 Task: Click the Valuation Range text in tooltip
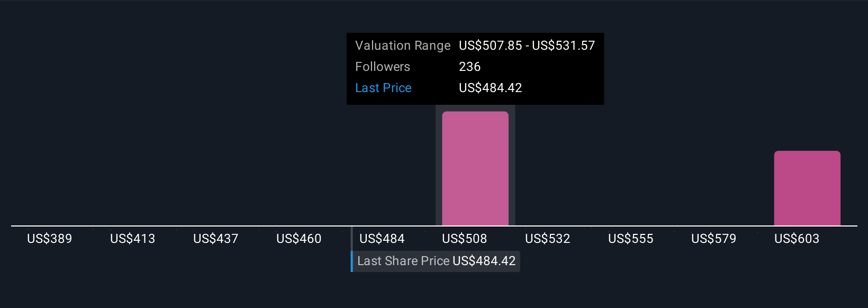pyautogui.click(x=403, y=46)
